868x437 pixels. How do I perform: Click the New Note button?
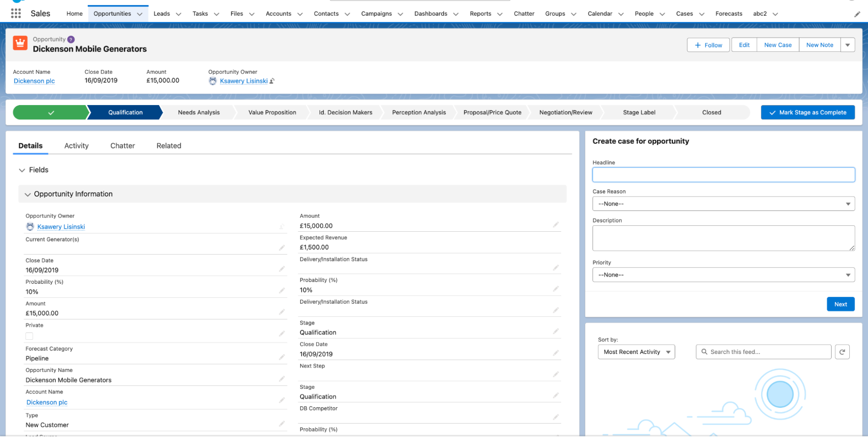click(x=820, y=45)
